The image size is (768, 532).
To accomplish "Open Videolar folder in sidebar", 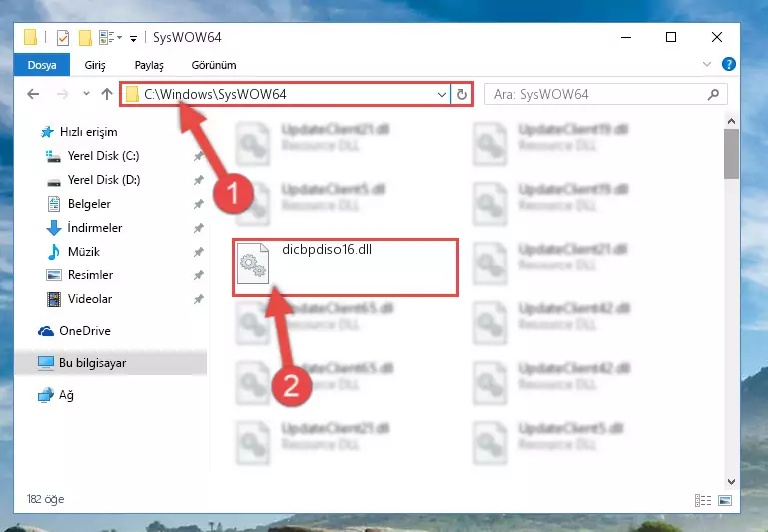I will coord(90,299).
